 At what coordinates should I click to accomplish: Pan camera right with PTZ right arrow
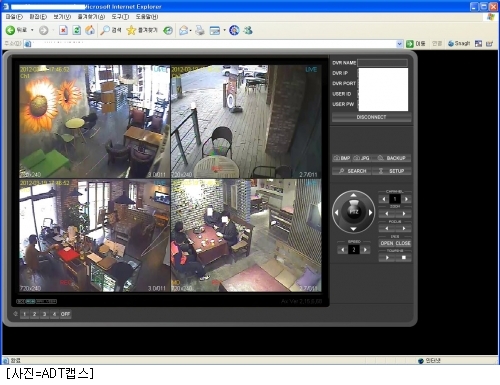[370, 212]
